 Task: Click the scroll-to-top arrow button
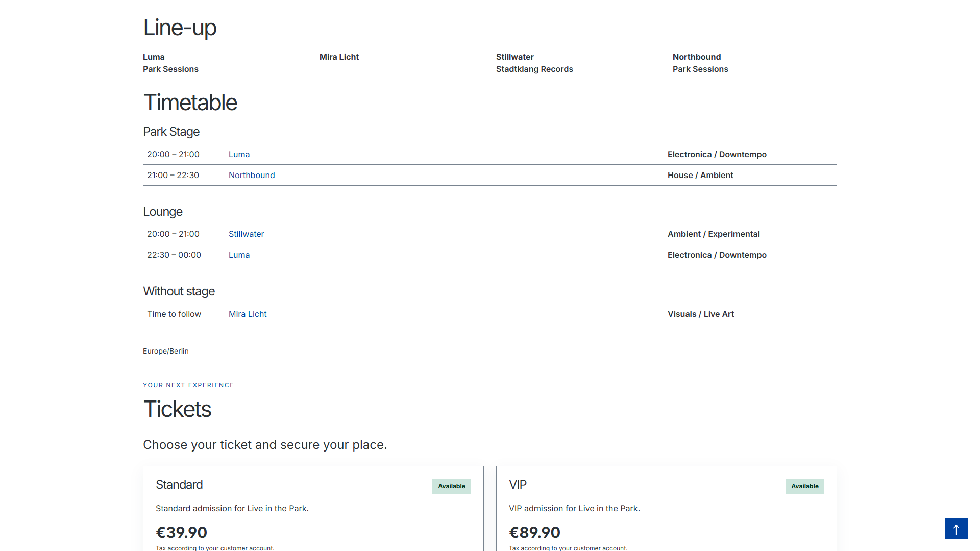point(956,529)
